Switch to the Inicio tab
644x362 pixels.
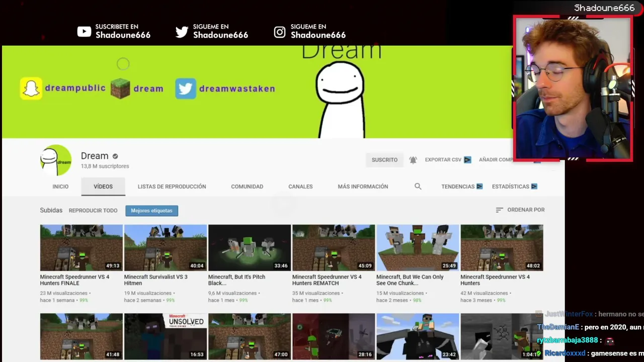click(60, 187)
